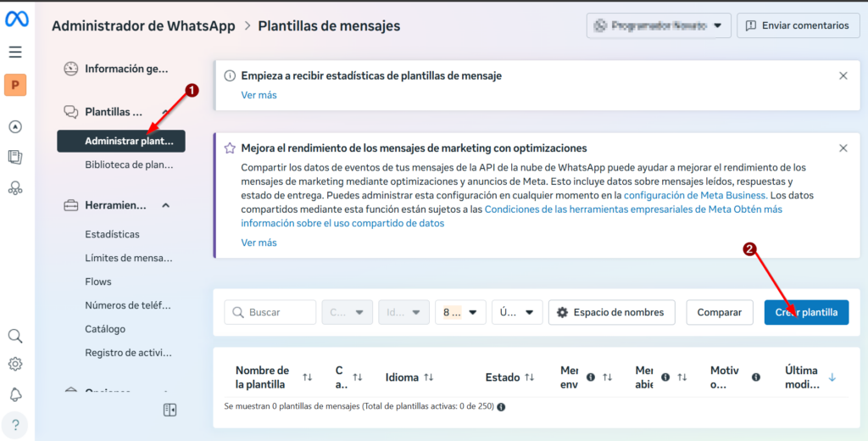Open the hamburger menu icon
Screen dimensions: 868x441
pos(15,53)
